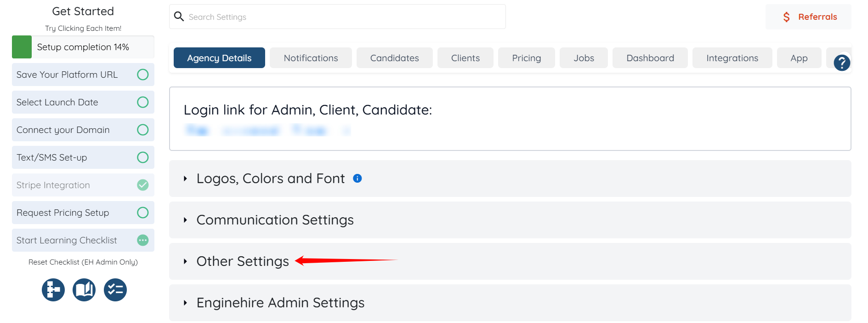This screenshot has height=323, width=868.
Task: Toggle the Save Your Platform URL circle
Action: coord(143,75)
